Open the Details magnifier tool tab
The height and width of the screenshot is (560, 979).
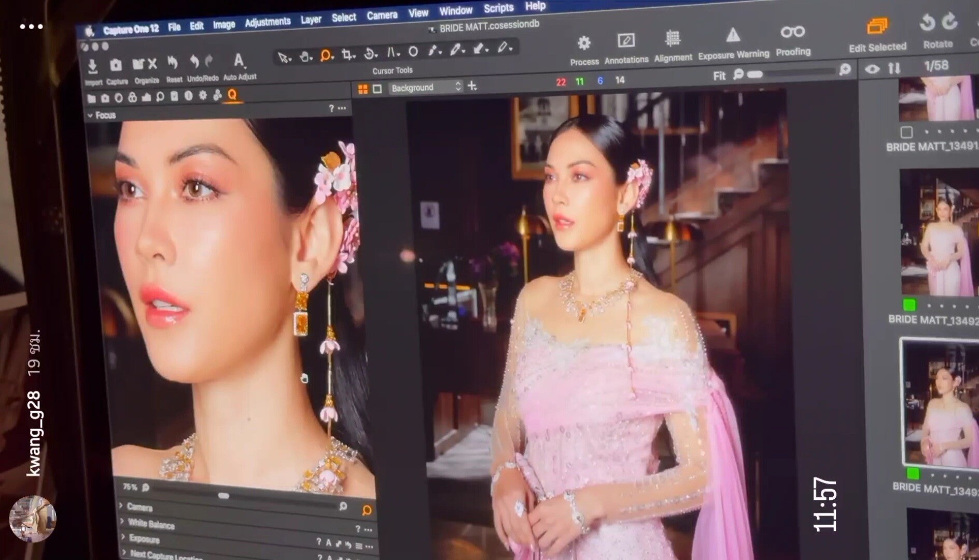(160, 96)
